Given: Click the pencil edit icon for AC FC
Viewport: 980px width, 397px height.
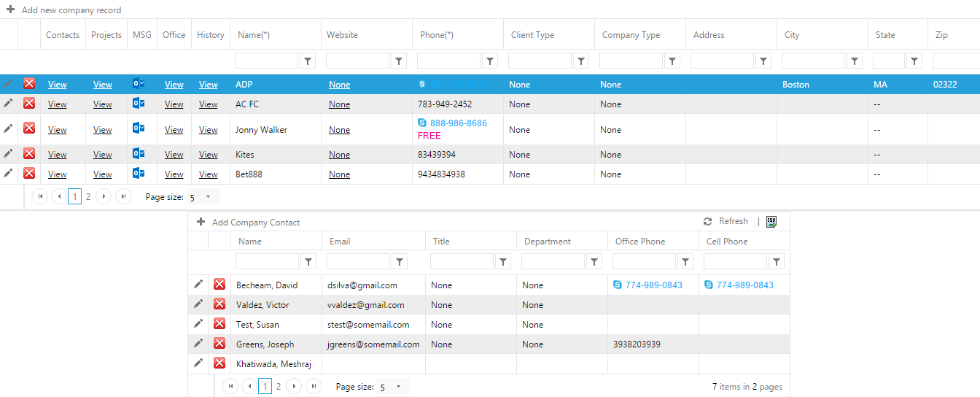Looking at the screenshot, I should coord(8,104).
